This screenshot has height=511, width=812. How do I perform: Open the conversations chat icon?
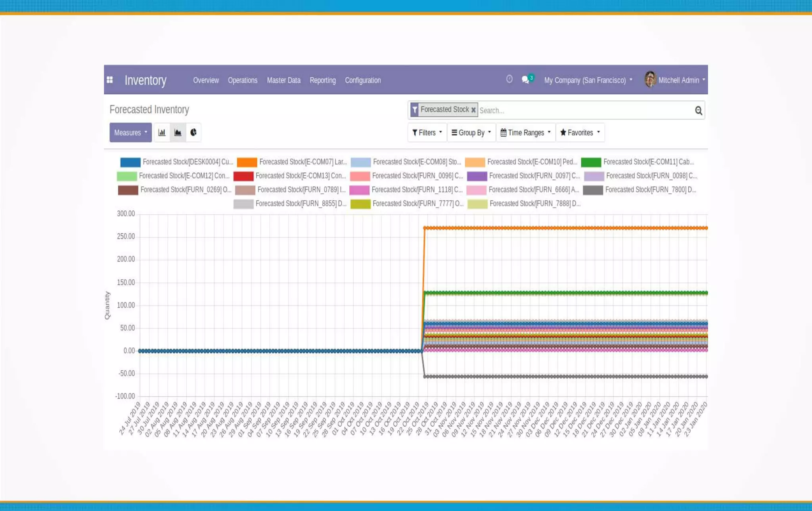tap(526, 80)
